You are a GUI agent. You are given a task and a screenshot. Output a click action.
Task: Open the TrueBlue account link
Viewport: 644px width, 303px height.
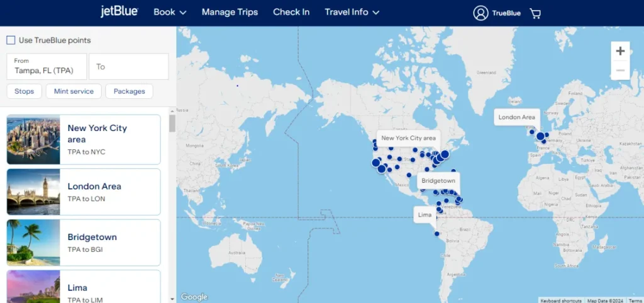[506, 13]
